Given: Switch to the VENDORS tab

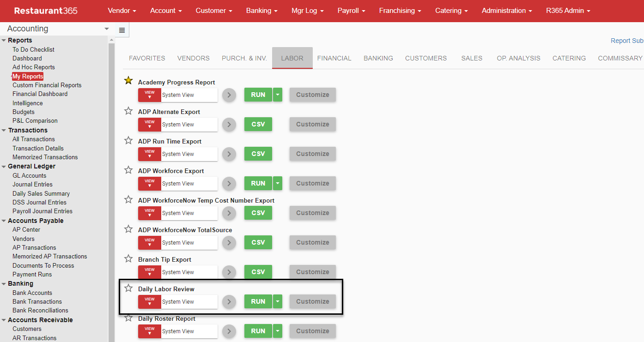Looking at the screenshot, I should pyautogui.click(x=194, y=58).
